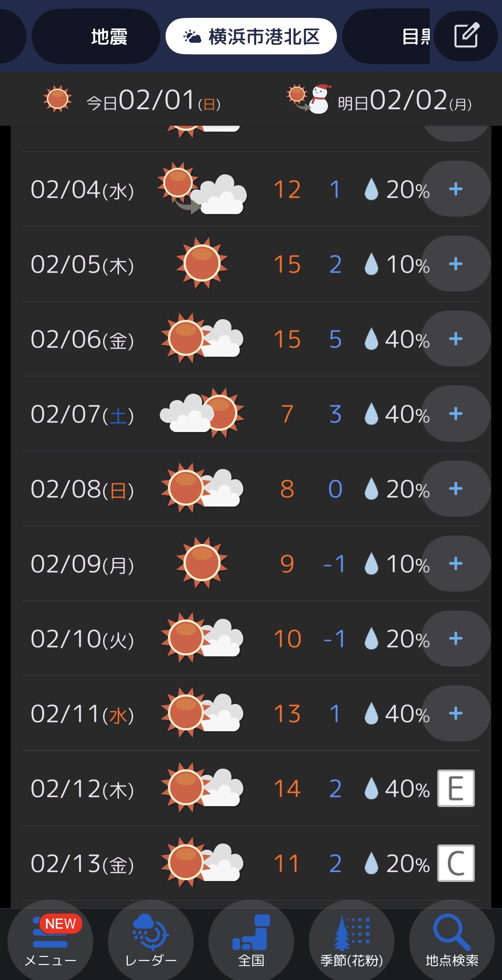The image size is (502, 980).
Task: Select the 02/08 forecast row date
Action: point(82,489)
